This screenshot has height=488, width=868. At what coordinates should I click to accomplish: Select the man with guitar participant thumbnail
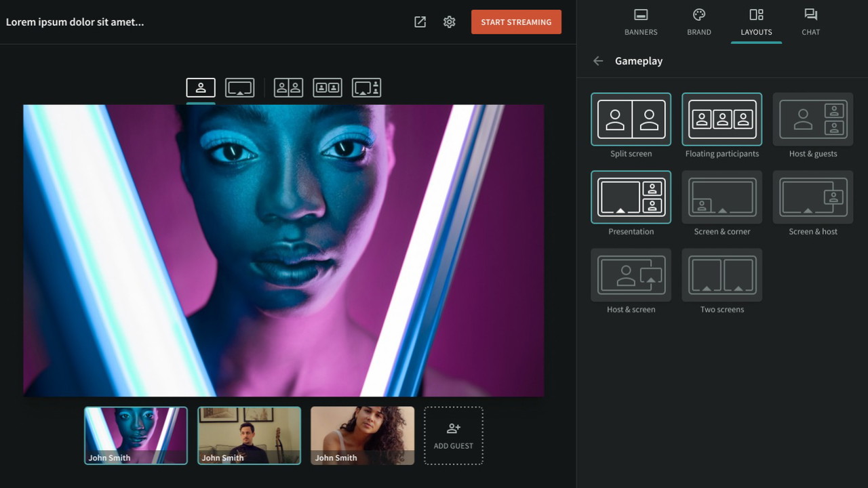click(x=249, y=435)
